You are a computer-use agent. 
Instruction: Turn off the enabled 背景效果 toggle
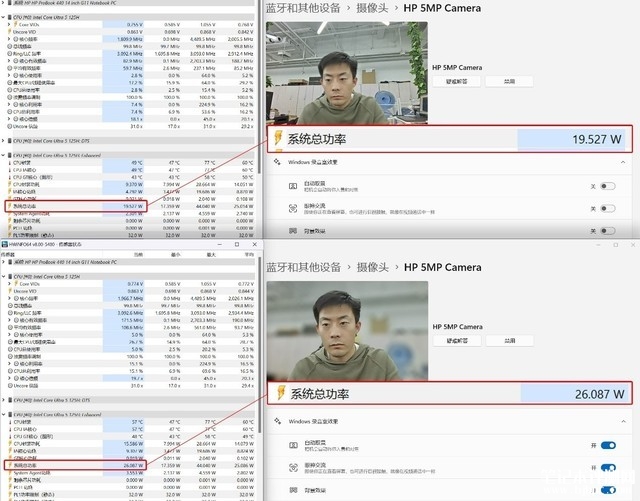click(x=608, y=490)
